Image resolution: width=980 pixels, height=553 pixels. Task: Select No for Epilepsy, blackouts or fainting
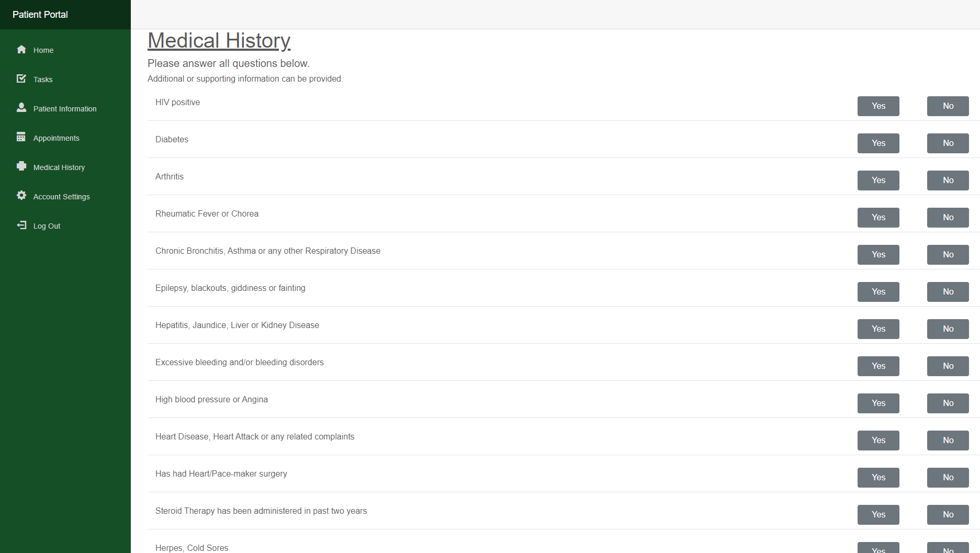coord(948,292)
